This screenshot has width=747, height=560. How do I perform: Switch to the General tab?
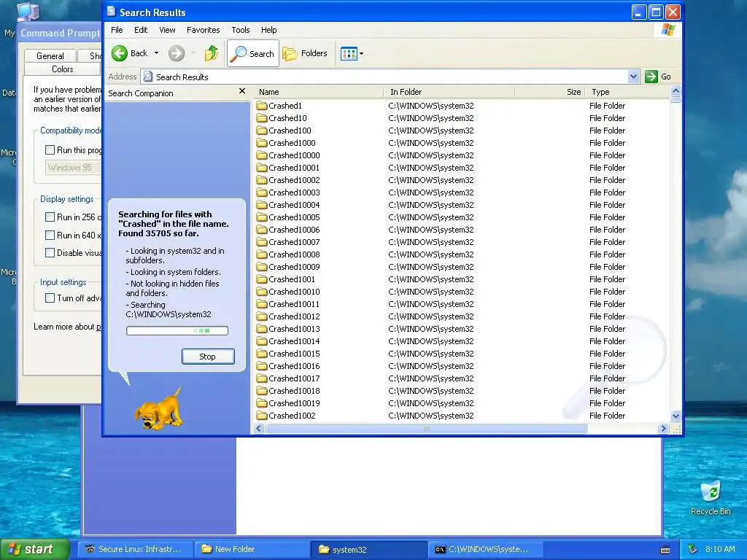[x=50, y=55]
